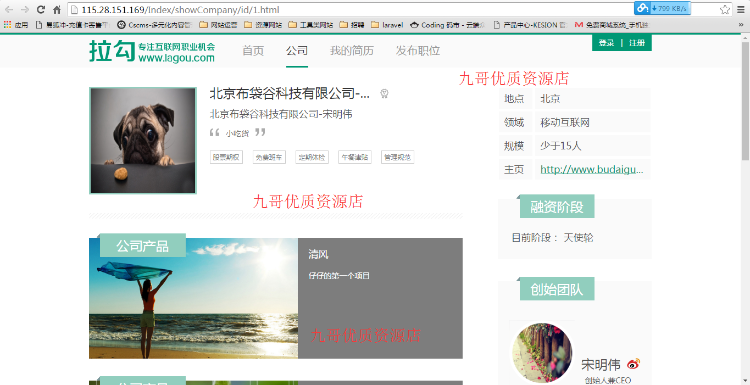This screenshot has height=385, width=750.
Task: Open the Chrome hamburger menu
Action: point(740,10)
